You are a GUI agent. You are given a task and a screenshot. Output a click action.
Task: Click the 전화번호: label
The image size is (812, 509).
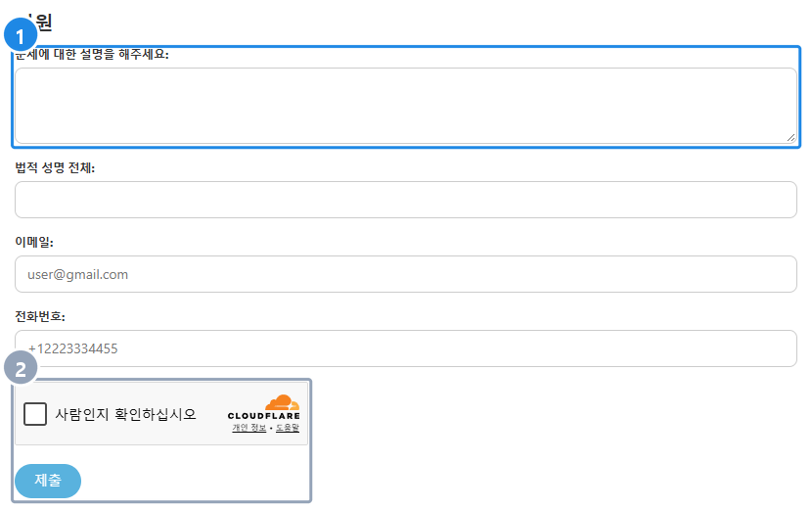tap(40, 316)
